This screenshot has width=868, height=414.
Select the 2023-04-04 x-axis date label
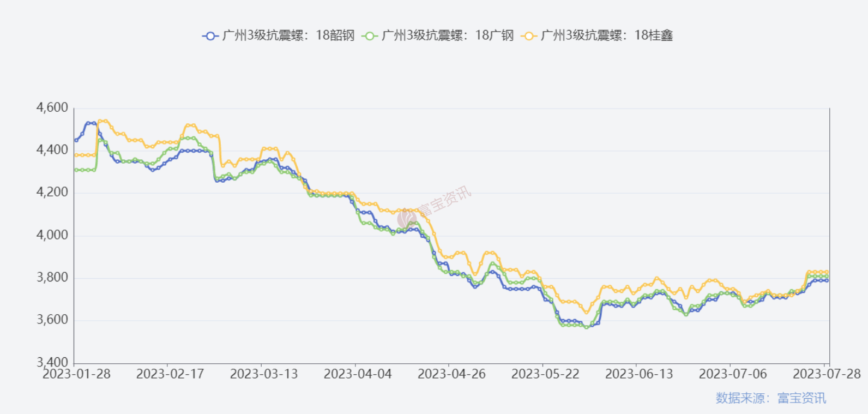click(x=358, y=374)
